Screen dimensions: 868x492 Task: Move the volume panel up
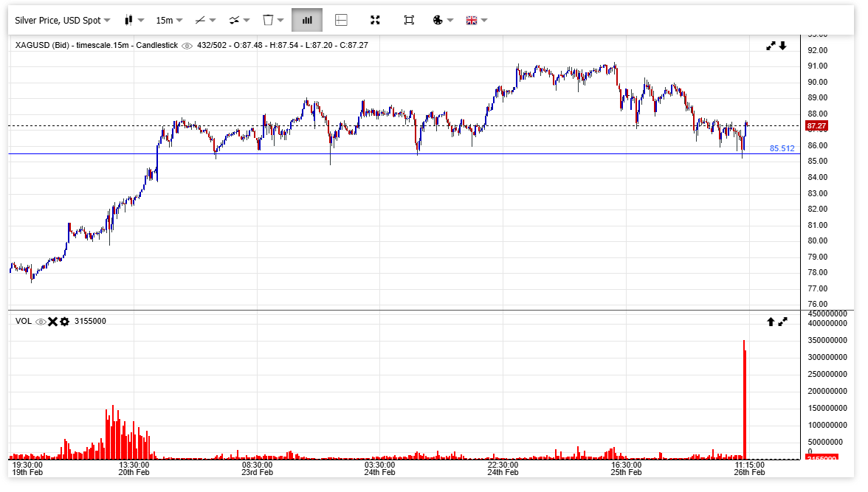point(771,322)
